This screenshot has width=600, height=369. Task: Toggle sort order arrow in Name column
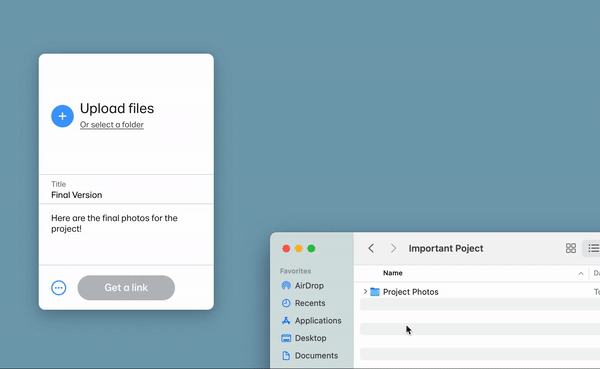click(x=581, y=273)
